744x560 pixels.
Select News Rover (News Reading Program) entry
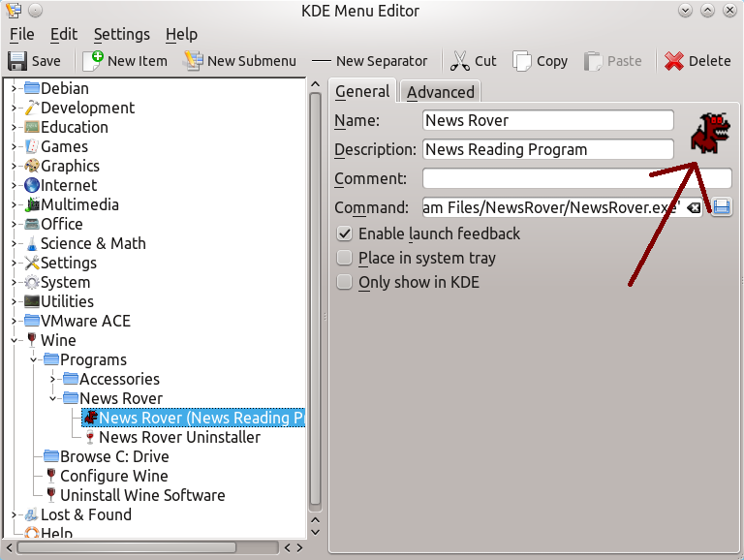point(194,418)
